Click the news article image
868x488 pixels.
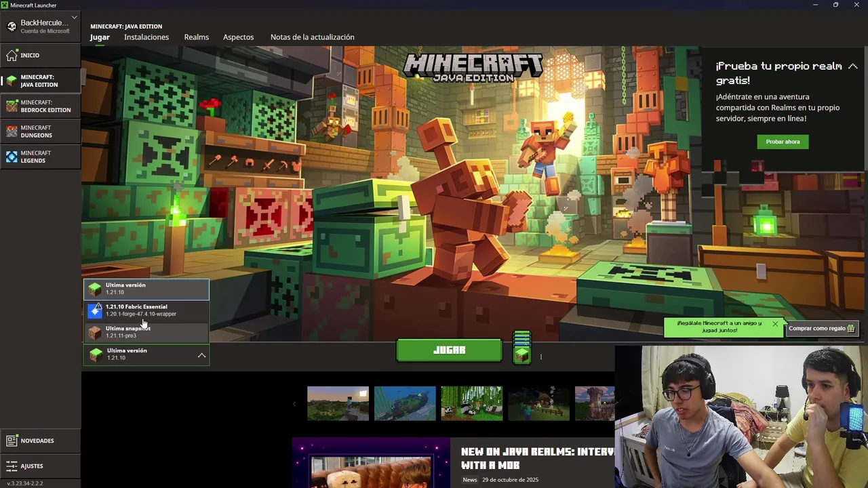click(x=371, y=463)
